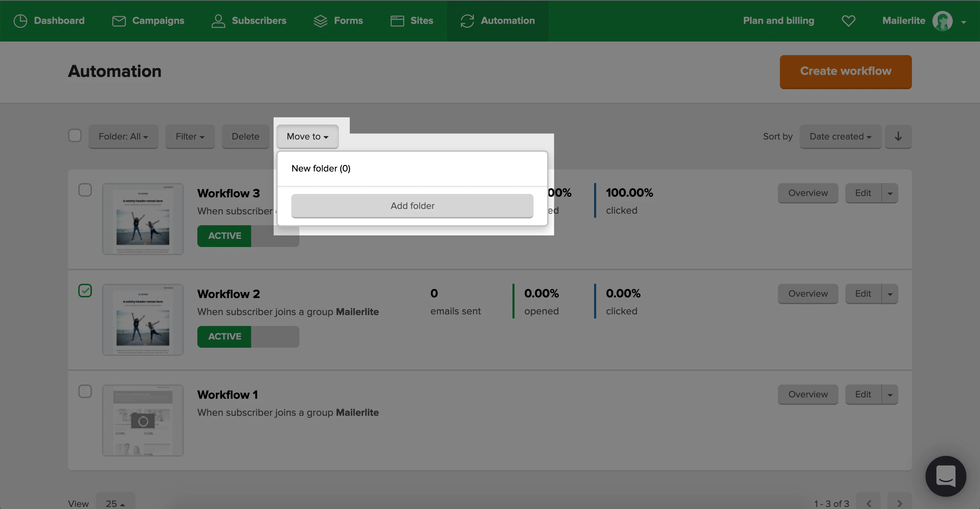Click Workflow 2 '0 emails sent' stat

(x=455, y=302)
